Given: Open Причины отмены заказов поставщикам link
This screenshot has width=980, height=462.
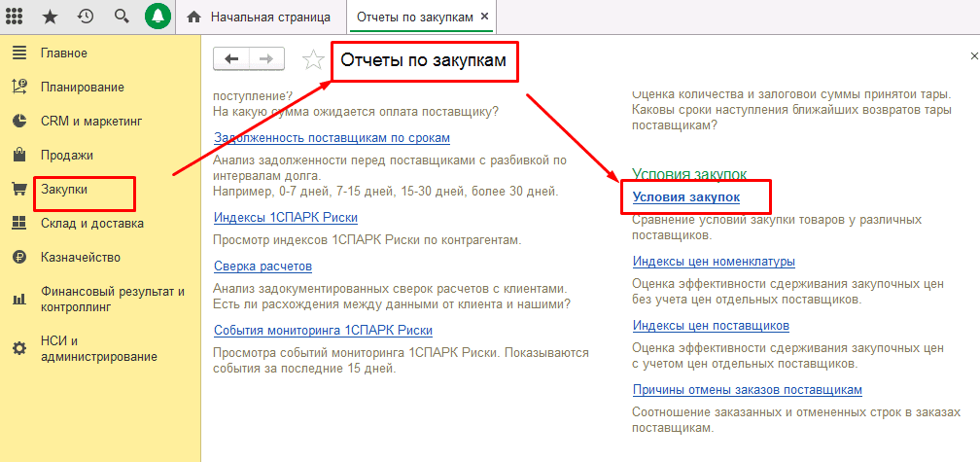Looking at the screenshot, I should click(x=747, y=390).
